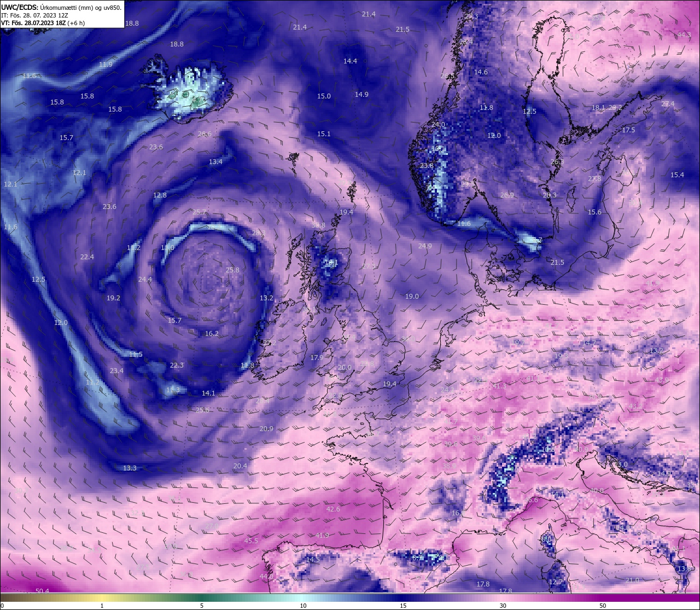Click the 50.4 value in bottom-left corner
This screenshot has height=610, width=700.
click(42, 591)
